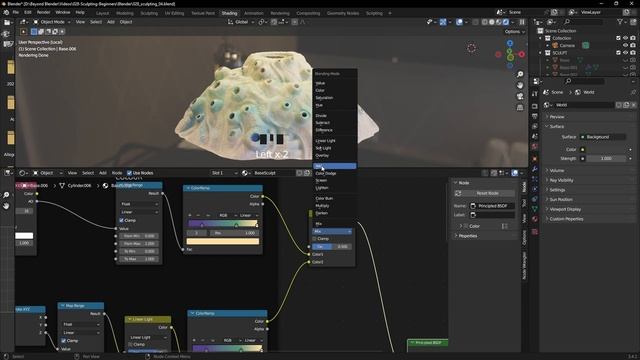Adjust the Fac slider on Mix node
The image size is (640, 360).
pyautogui.click(x=331, y=247)
